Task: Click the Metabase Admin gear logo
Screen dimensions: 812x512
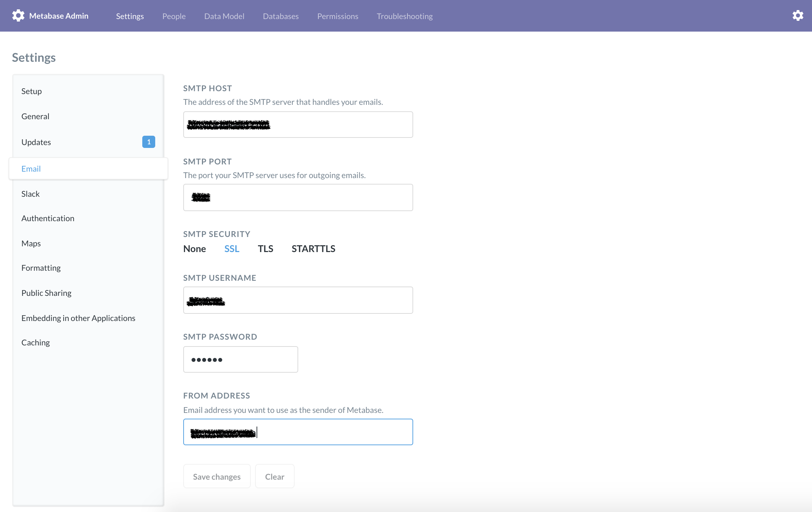Action: point(18,15)
